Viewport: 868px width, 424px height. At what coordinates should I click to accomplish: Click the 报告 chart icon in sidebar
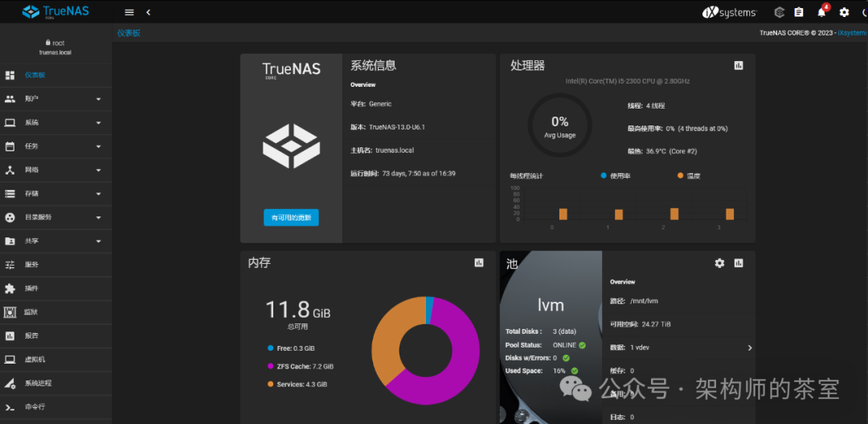click(10, 335)
